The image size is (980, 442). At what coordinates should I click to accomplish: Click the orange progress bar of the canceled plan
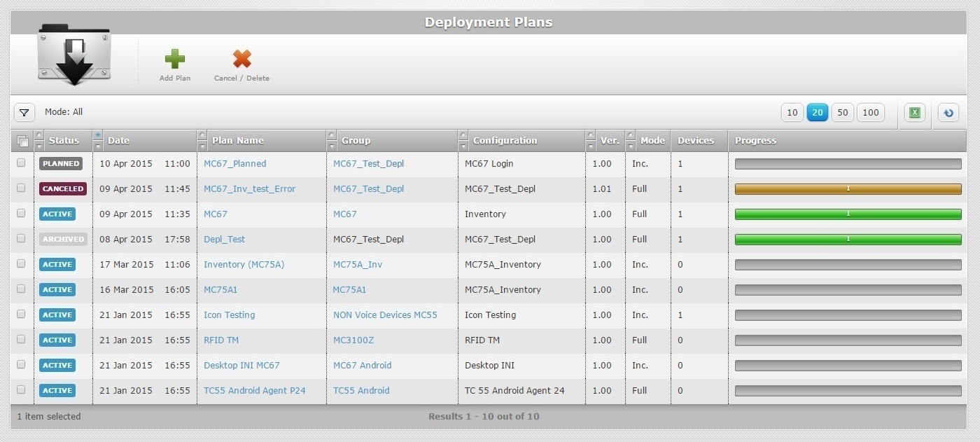tap(848, 188)
